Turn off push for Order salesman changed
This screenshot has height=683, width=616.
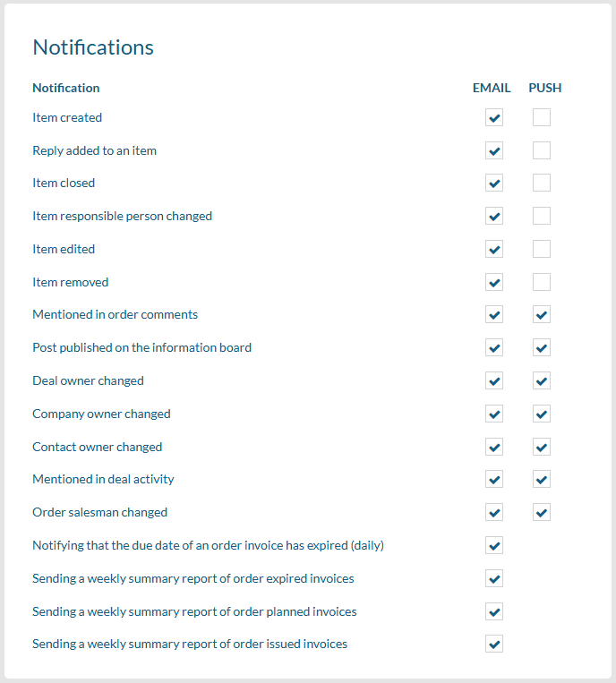point(541,512)
